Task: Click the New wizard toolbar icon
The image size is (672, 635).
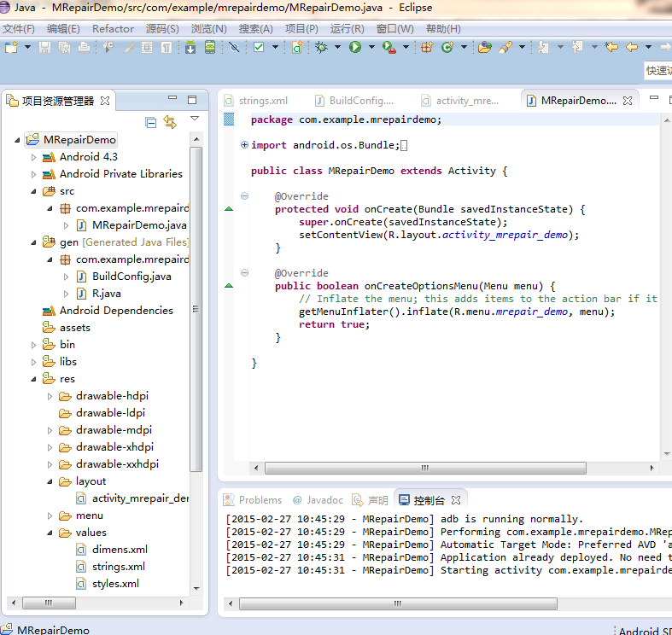Action: (x=11, y=47)
